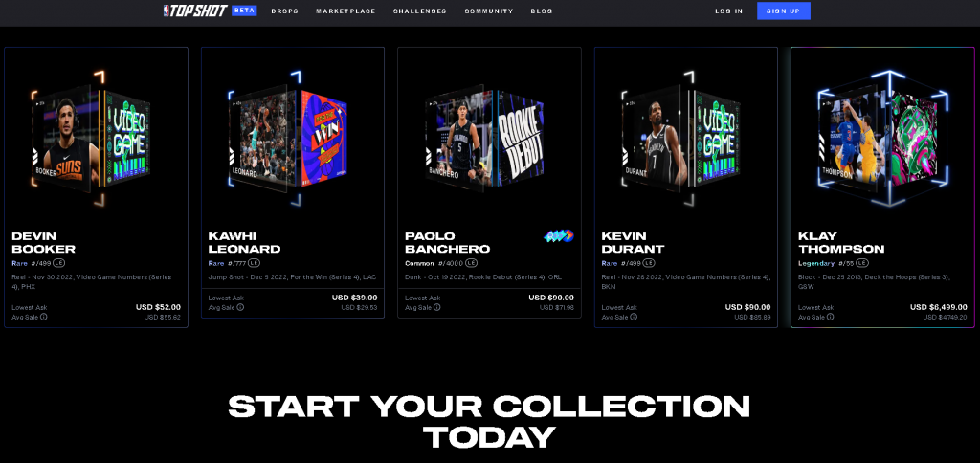The image size is (980, 463).
Task: Click the Log In link
Action: pyautogui.click(x=728, y=11)
